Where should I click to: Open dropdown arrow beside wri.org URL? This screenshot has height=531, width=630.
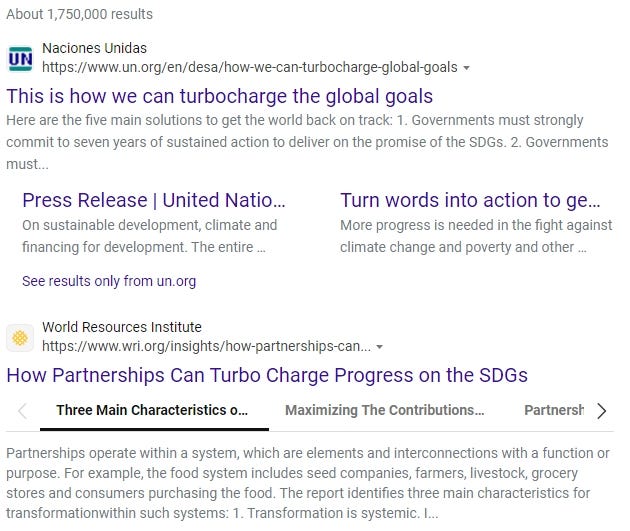click(x=379, y=347)
